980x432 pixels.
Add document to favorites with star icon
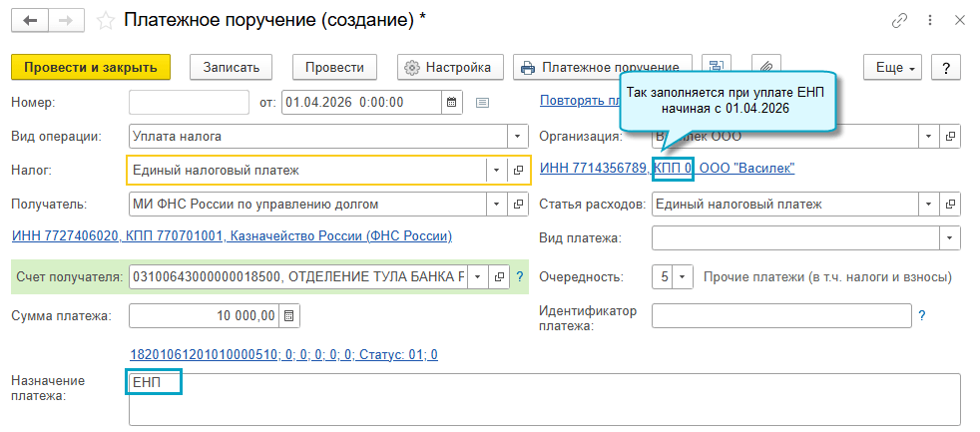[106, 21]
